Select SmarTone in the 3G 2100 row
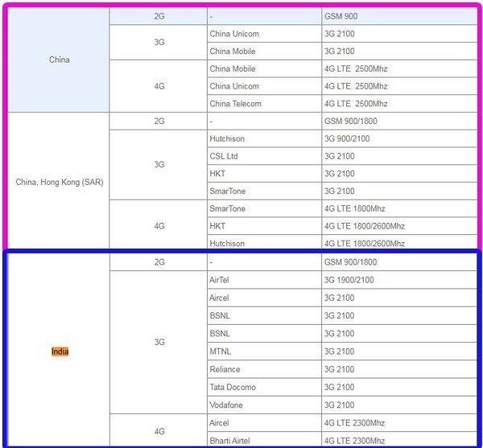483x448 pixels. coord(264,191)
